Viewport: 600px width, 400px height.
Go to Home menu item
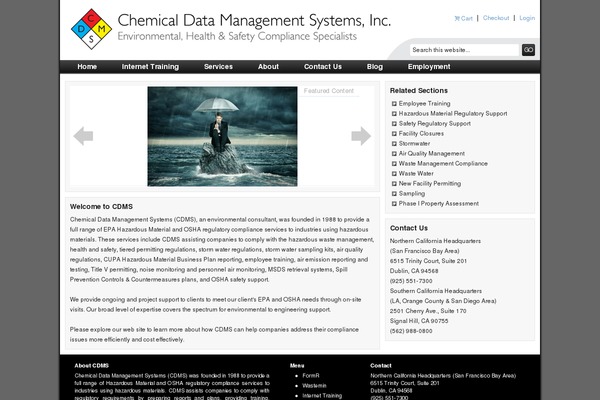pos(87,67)
